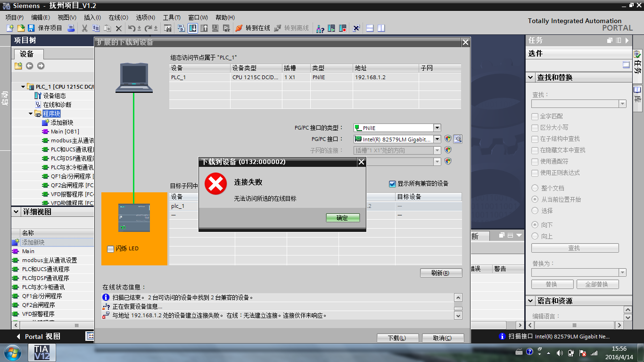
Task: Click the back arrow in project tree
Action: [x=30, y=66]
